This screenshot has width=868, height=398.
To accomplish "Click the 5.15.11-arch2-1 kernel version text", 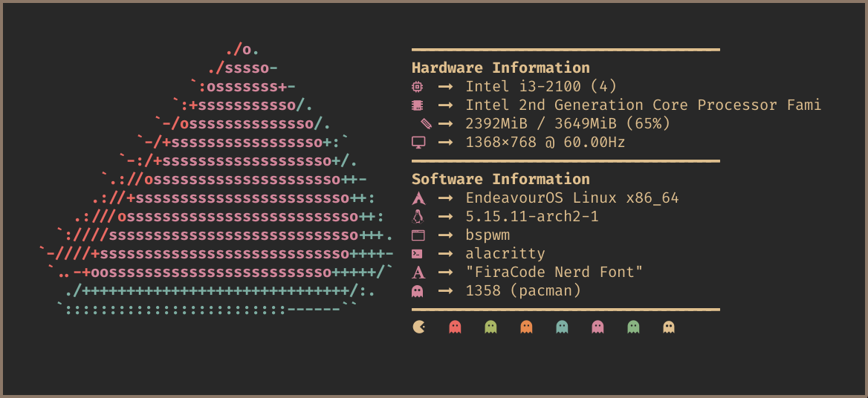I will [x=532, y=217].
